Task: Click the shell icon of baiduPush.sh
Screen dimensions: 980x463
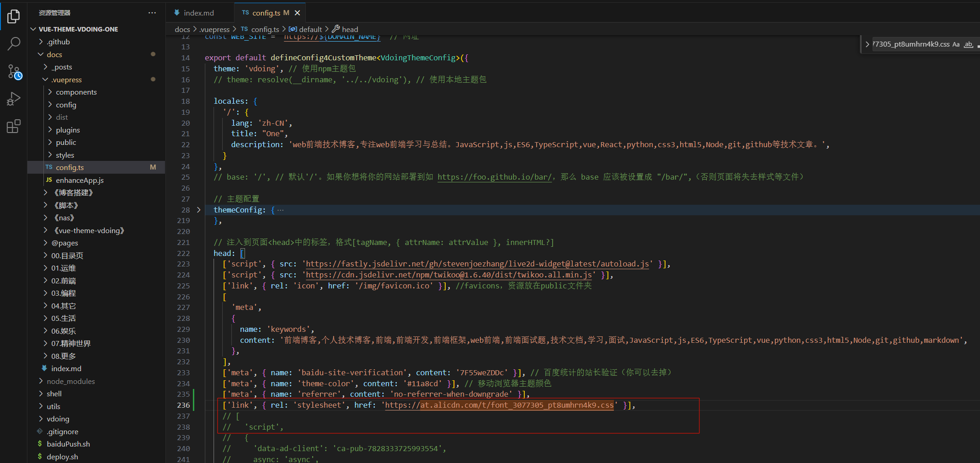Action: [40, 444]
